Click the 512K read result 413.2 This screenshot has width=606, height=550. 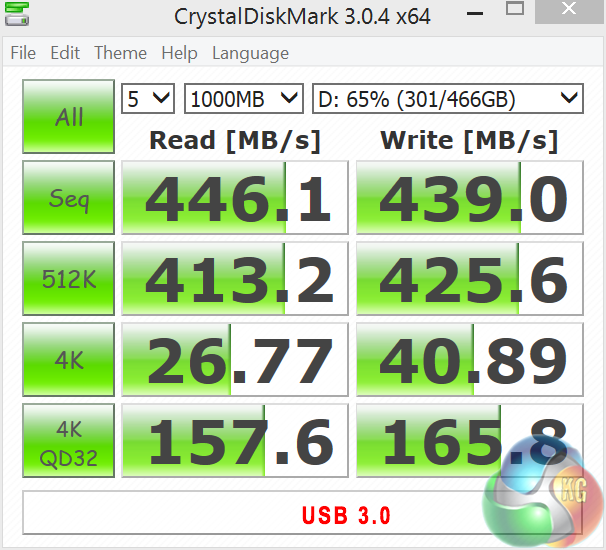point(235,278)
